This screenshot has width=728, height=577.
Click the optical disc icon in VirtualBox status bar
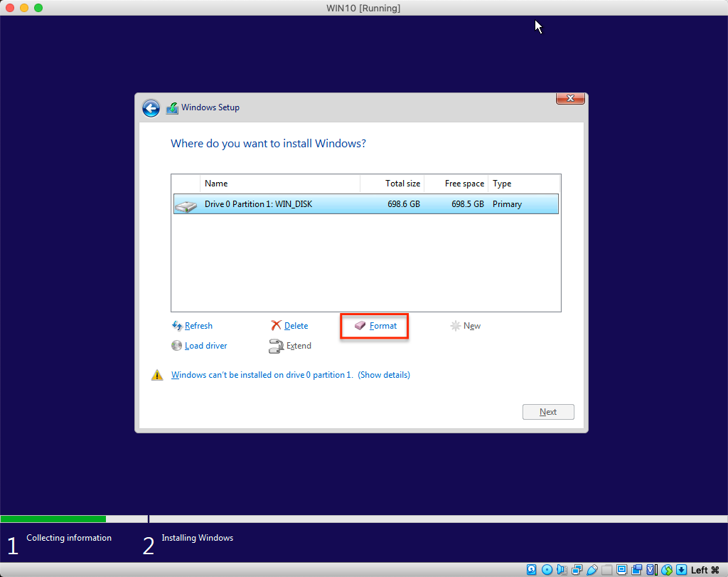click(x=547, y=570)
